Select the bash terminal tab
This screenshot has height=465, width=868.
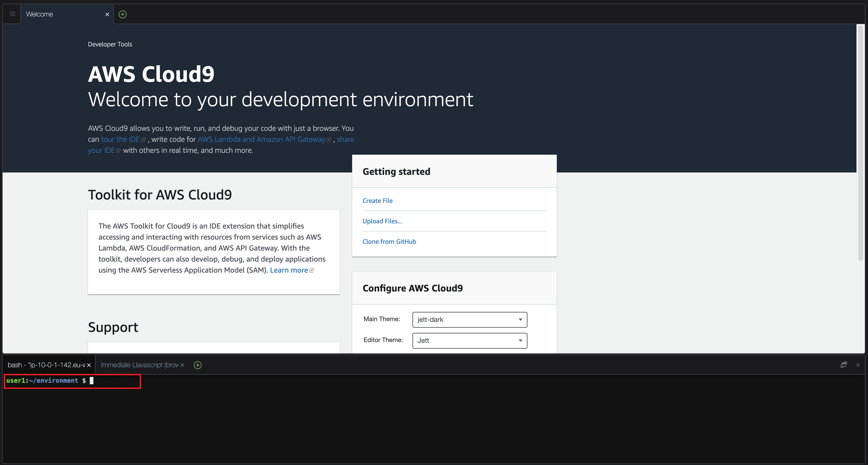(46, 365)
